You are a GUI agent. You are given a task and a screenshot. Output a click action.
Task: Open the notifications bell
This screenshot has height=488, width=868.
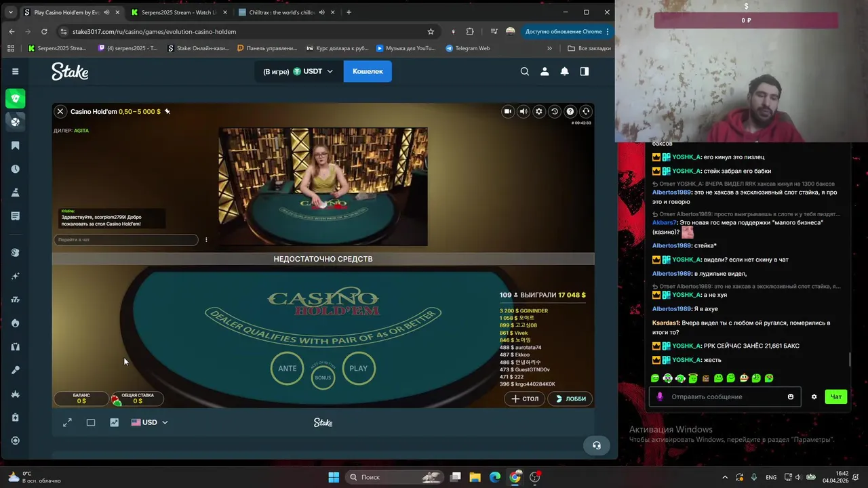(564, 71)
